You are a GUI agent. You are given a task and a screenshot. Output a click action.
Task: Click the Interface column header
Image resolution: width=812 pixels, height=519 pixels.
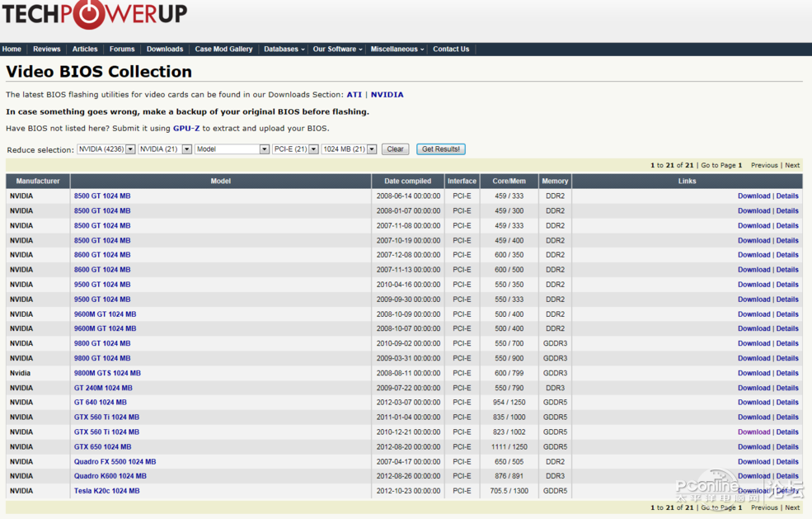[462, 181]
